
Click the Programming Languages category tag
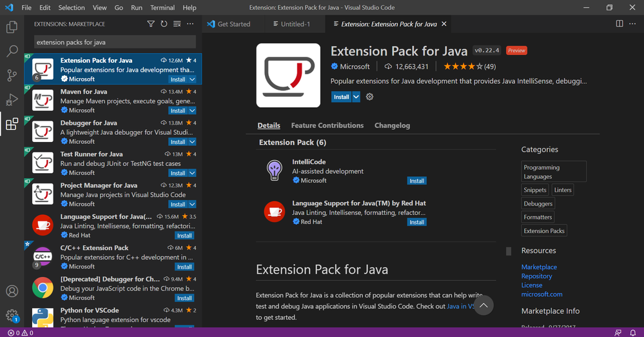pos(554,172)
